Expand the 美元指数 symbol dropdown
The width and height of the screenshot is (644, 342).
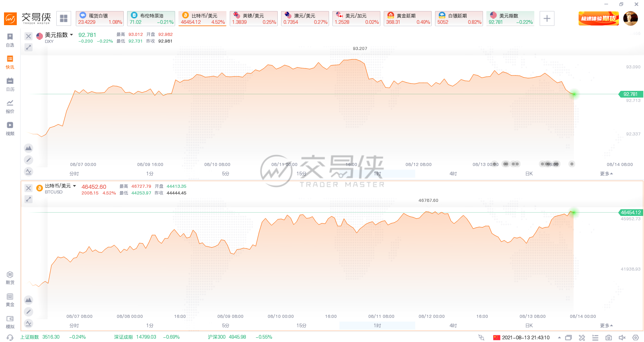(x=71, y=35)
